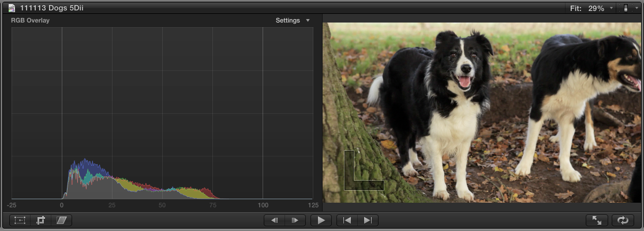Step forward one frame
This screenshot has width=644, height=231.
pyautogui.click(x=295, y=220)
